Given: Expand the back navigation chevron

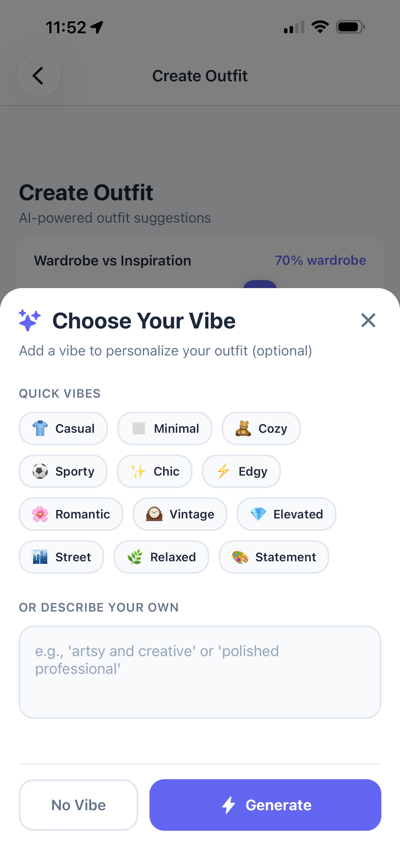Looking at the screenshot, I should click(x=39, y=75).
